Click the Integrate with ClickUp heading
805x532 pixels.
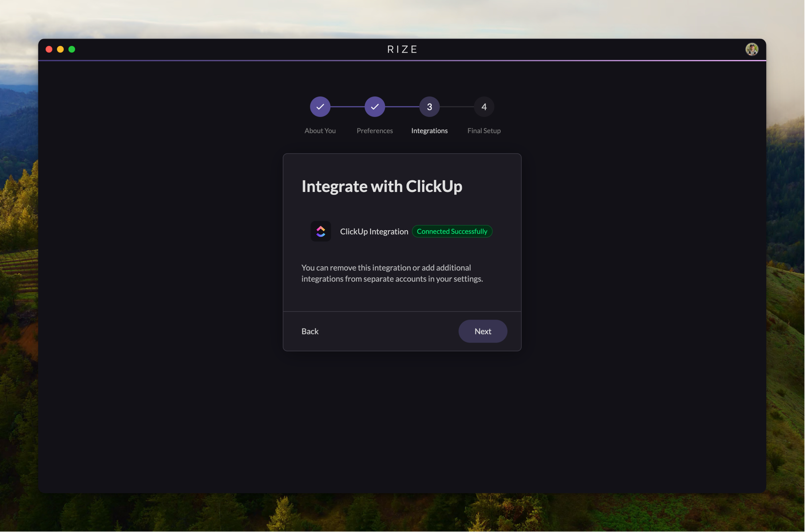382,187
